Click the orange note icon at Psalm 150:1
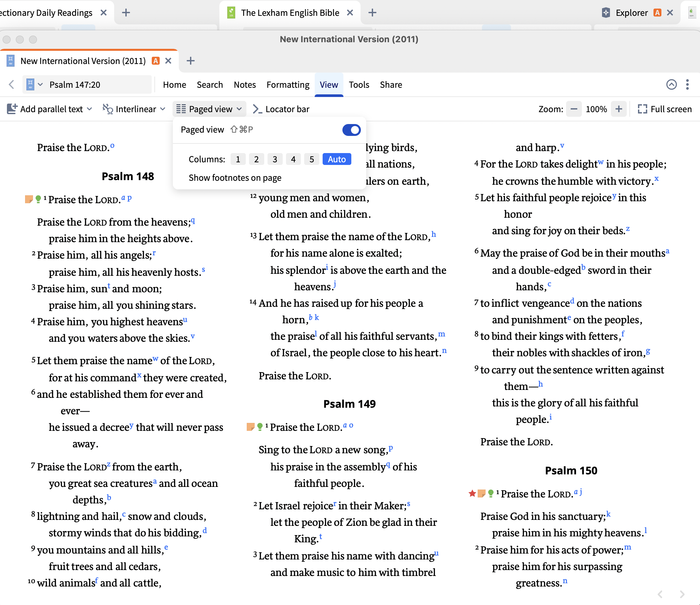This screenshot has width=700, height=605. (481, 494)
